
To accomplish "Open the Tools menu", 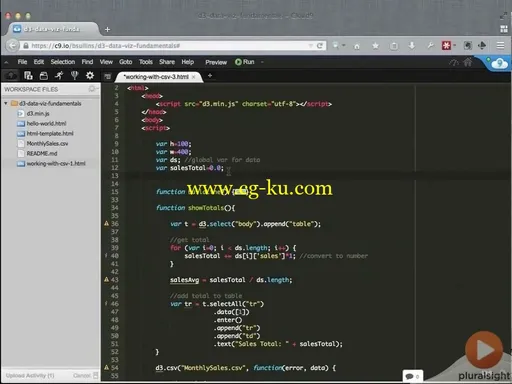I will tap(146, 62).
